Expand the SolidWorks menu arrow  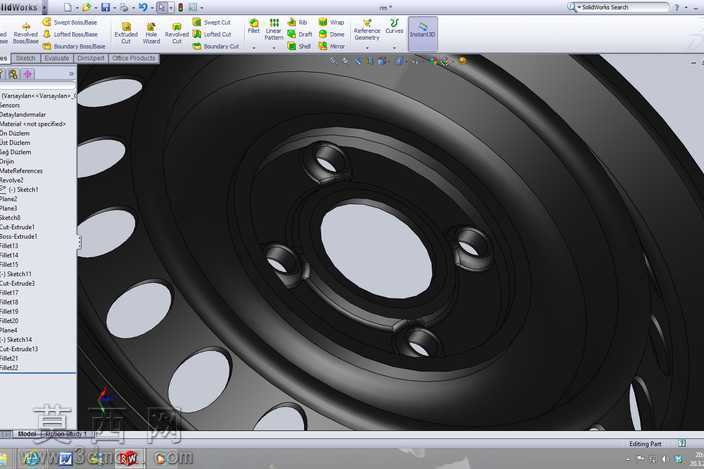click(x=44, y=7)
